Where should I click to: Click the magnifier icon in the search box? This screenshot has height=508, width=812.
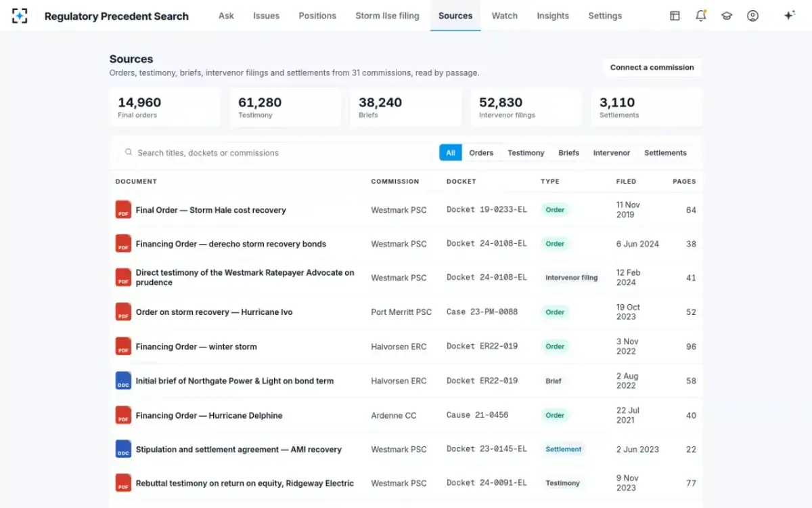(x=129, y=153)
